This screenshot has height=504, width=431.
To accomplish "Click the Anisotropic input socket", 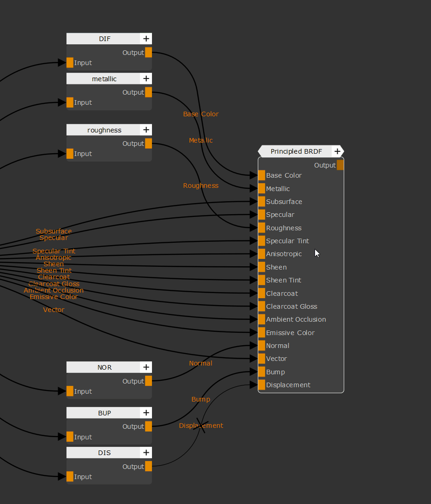I will (261, 254).
